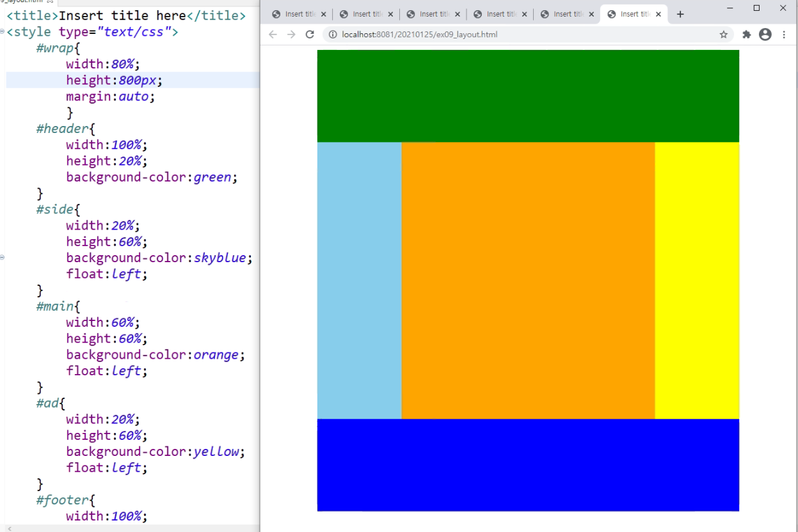Image resolution: width=798 pixels, height=532 pixels.
Task: Place cursor on the style type="text/css" line
Action: tap(93, 31)
